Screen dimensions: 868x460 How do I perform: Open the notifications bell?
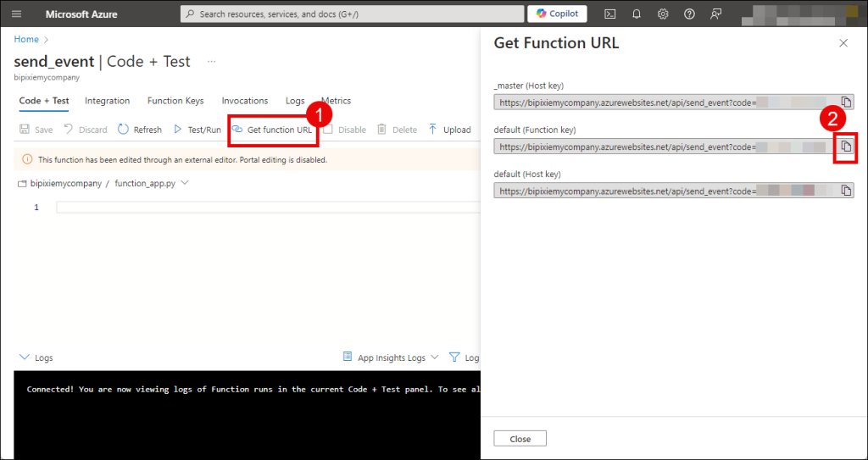tap(637, 14)
